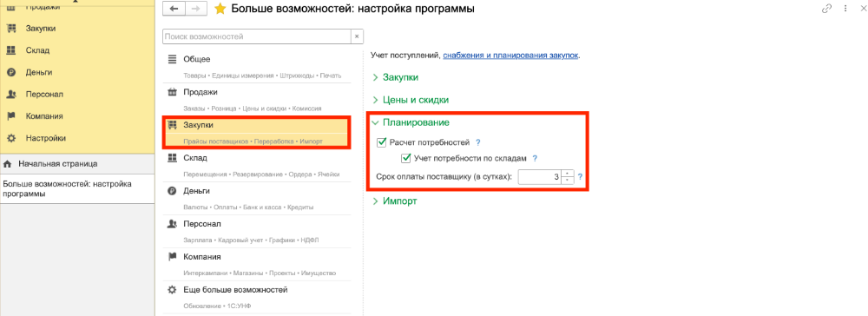The image size is (868, 316).
Task: Click the Настройки gear icon in sidebar
Action: 10,138
